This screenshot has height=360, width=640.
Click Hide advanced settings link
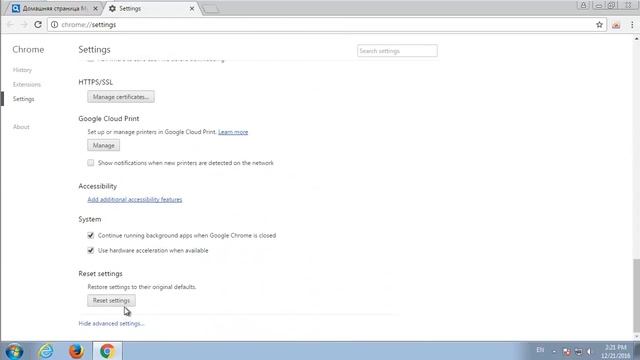(111, 323)
